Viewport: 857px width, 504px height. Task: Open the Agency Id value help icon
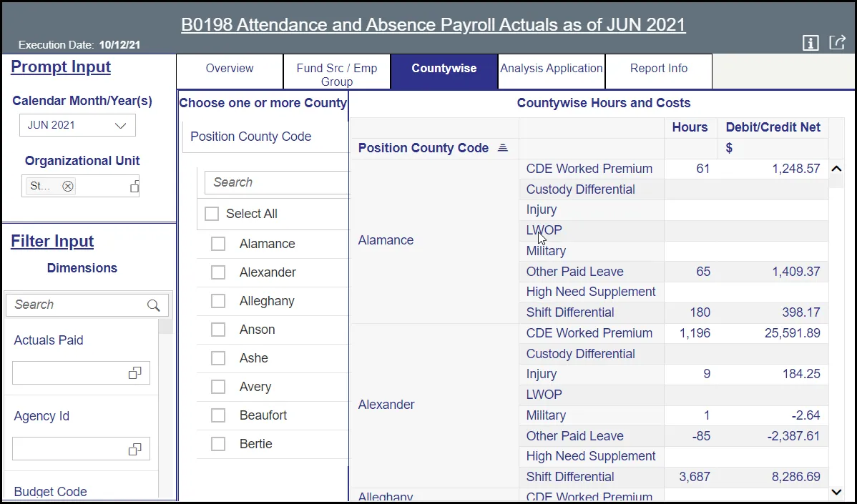coord(134,449)
